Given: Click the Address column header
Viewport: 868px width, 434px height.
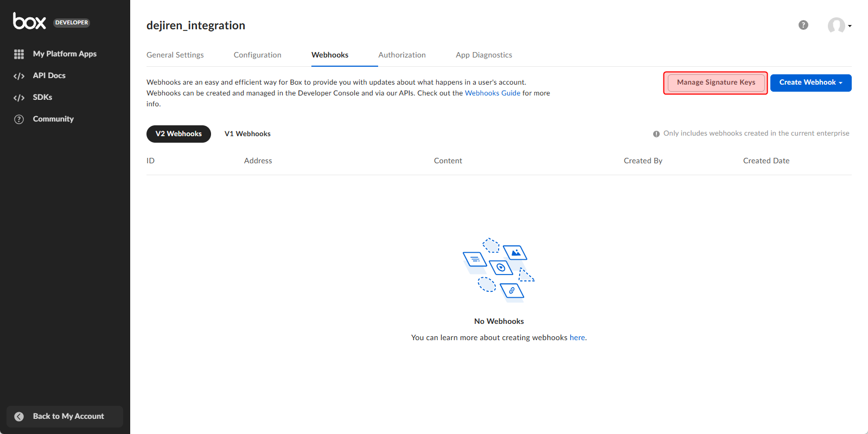Looking at the screenshot, I should (258, 161).
